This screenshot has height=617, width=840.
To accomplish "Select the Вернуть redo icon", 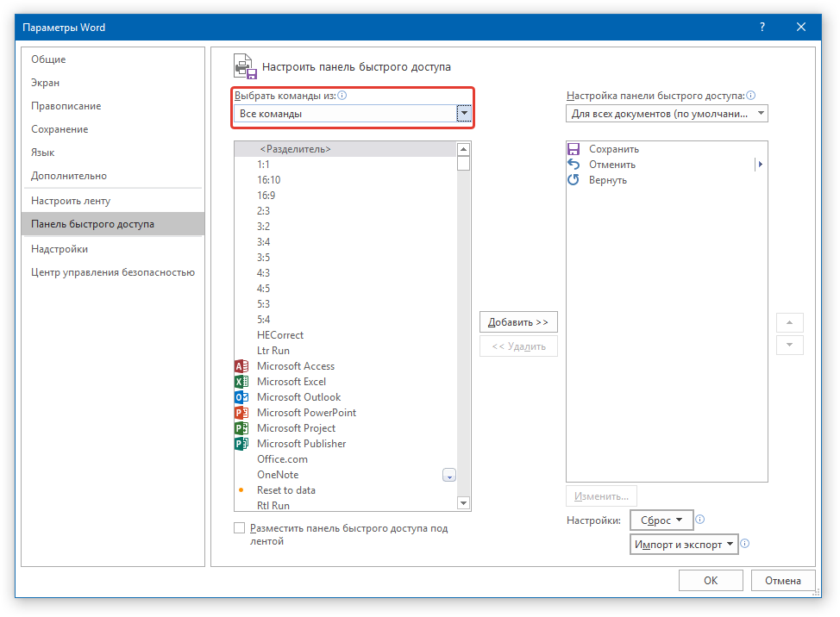I will [574, 180].
